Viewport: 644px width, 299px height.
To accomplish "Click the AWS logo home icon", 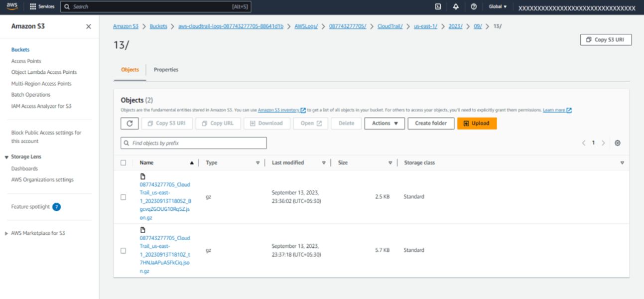I will (x=12, y=6).
